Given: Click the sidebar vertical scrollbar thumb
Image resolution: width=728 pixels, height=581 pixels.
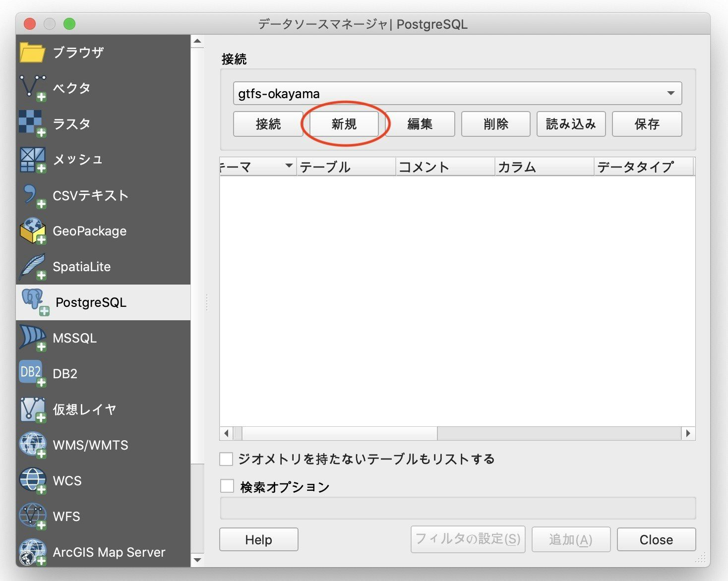Looking at the screenshot, I should pos(197,255).
